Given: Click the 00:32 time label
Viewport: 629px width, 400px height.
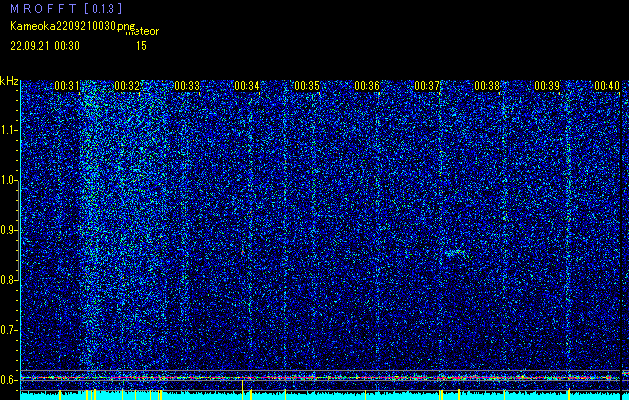Looking at the screenshot, I should (x=127, y=86).
